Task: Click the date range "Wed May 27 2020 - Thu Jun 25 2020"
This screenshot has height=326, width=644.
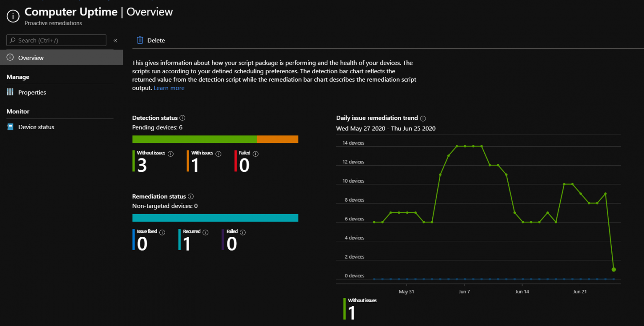Action: tap(386, 129)
